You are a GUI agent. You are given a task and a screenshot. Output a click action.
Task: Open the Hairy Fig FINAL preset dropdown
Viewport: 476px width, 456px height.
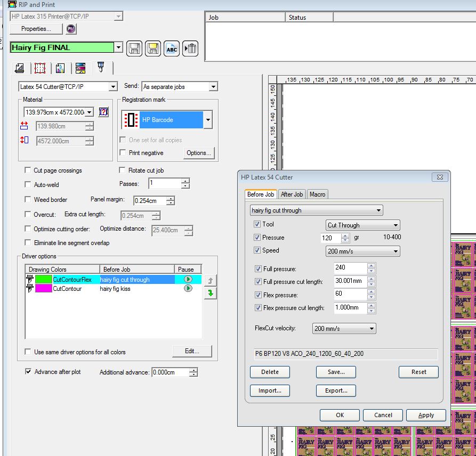[118, 47]
